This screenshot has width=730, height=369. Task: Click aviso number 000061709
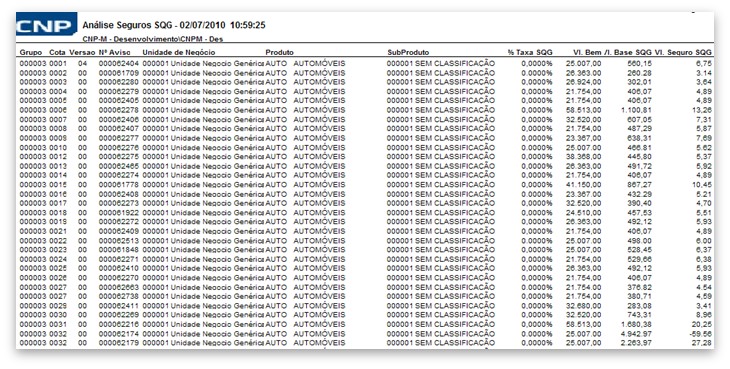point(119,73)
